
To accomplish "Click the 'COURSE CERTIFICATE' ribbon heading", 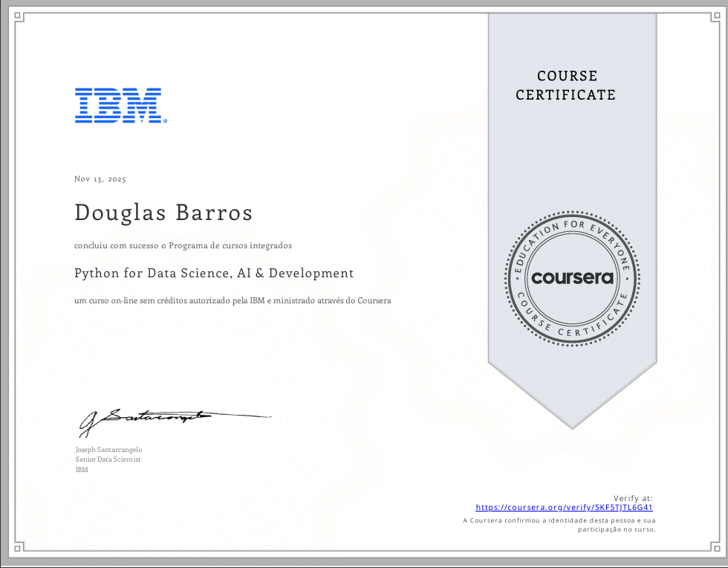I will (566, 85).
